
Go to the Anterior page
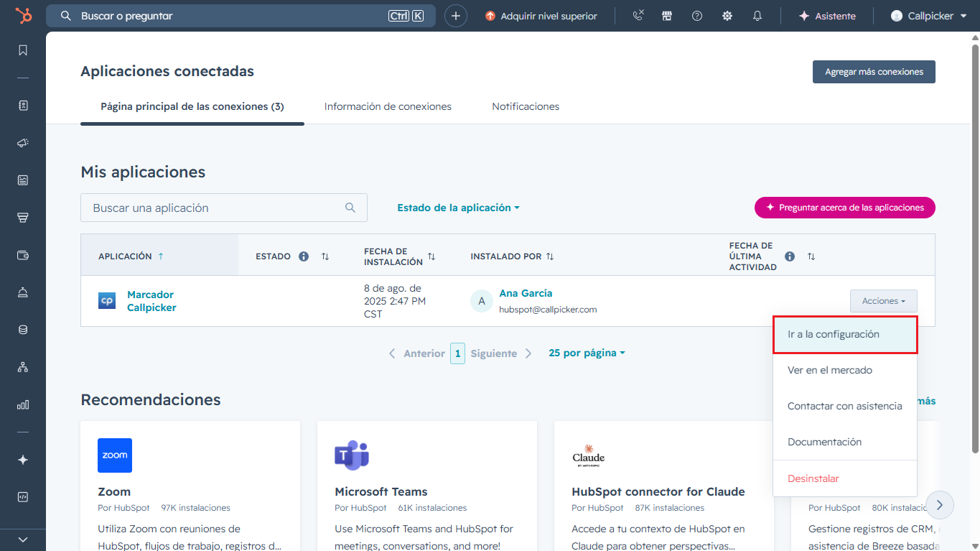click(x=417, y=353)
